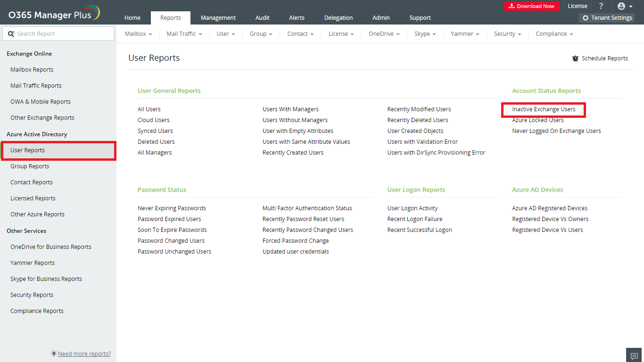Open the Skype dropdown menu
Screen dimensions: 644x362
(425, 34)
